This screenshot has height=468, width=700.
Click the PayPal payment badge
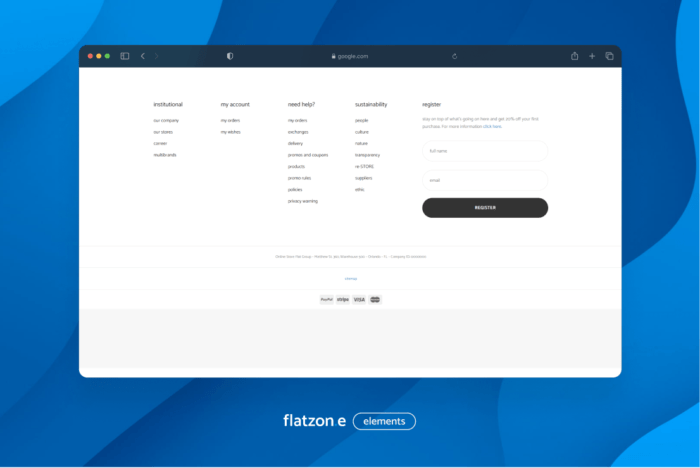(x=327, y=299)
